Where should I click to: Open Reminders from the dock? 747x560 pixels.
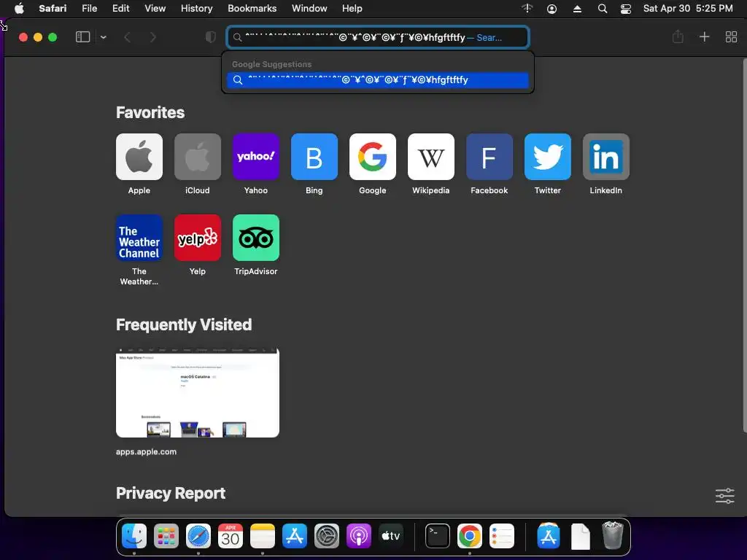click(502, 536)
